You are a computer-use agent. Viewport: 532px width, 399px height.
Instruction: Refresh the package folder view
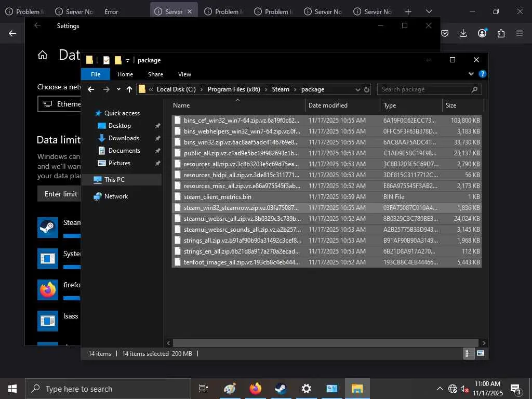367,89
